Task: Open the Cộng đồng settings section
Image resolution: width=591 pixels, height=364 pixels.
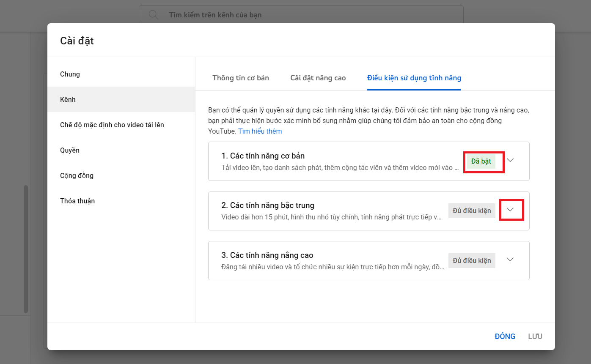Action: [77, 175]
